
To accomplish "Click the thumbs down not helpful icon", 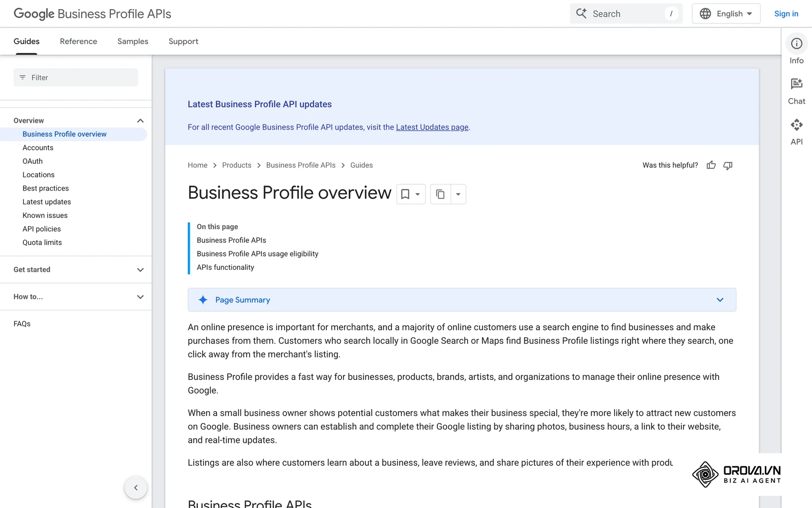I will click(728, 165).
